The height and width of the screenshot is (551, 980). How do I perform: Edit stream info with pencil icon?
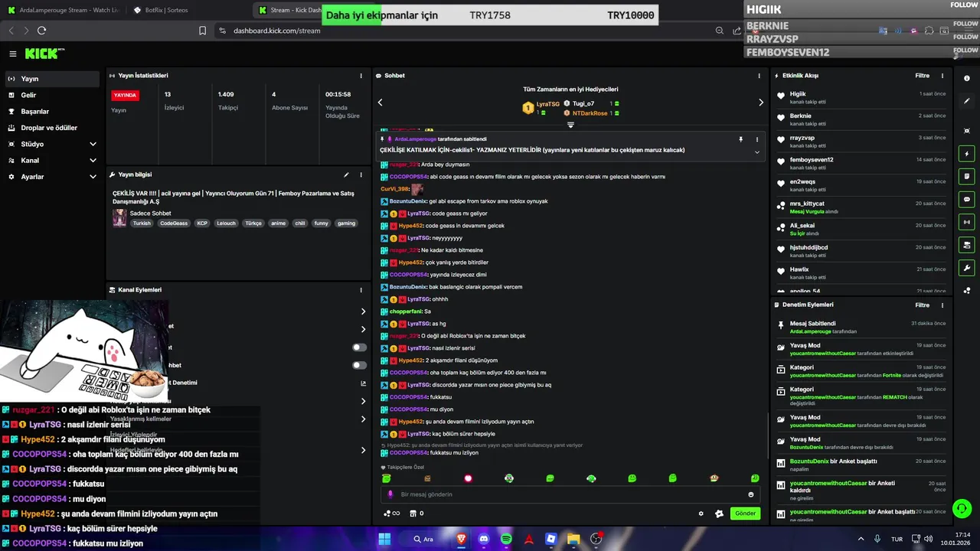[x=346, y=174]
